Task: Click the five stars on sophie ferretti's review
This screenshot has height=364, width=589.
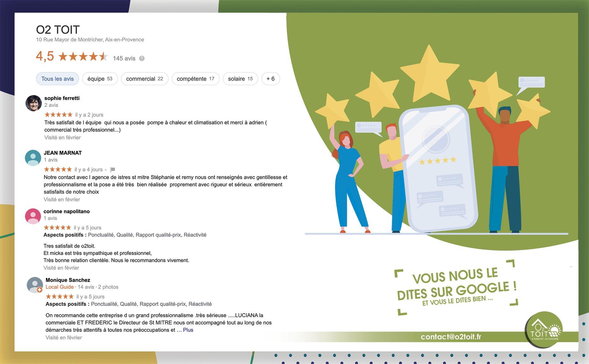Action: click(x=58, y=115)
